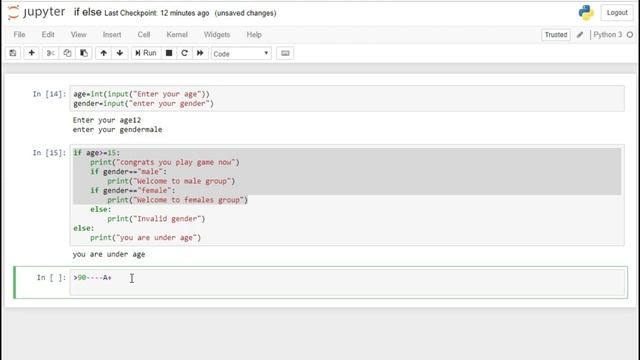Click into the empty cell containing '>90----A+'
This screenshot has width=640, height=360.
pos(347,282)
